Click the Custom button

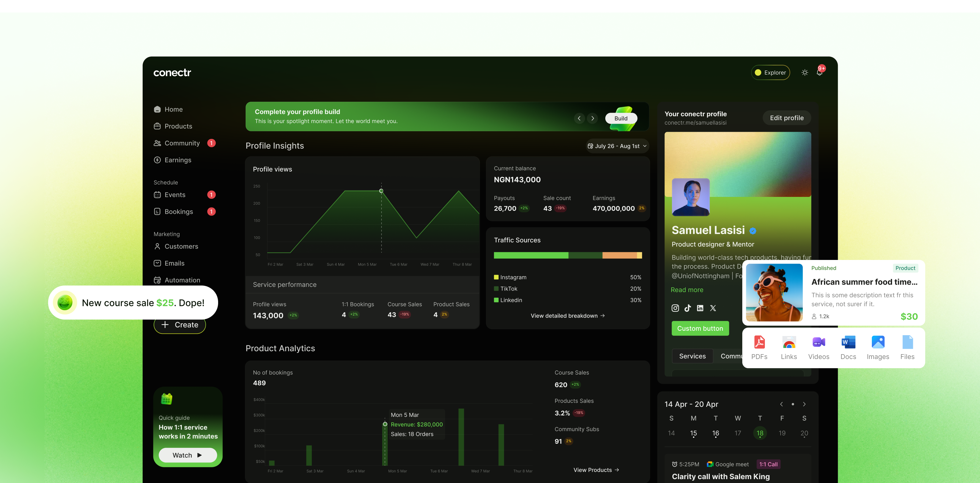point(700,328)
